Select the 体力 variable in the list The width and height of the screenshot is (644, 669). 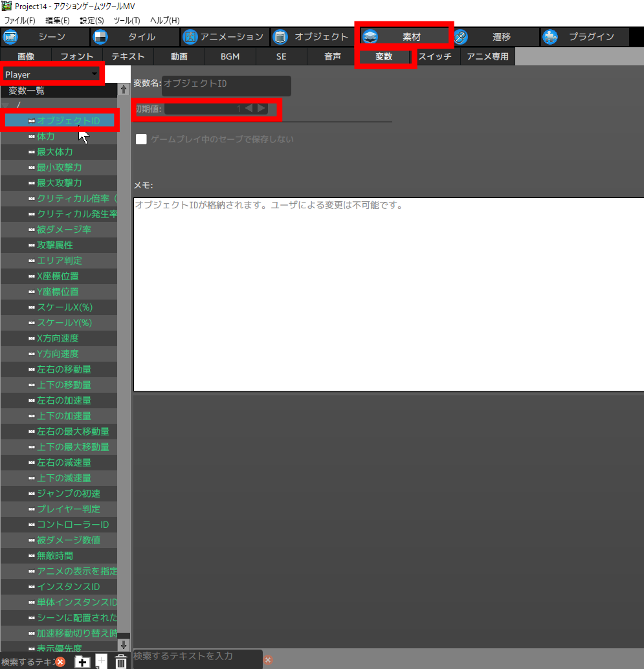pos(45,137)
